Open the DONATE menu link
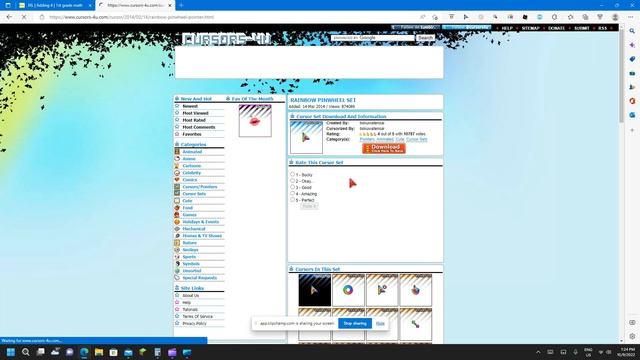 click(x=556, y=28)
